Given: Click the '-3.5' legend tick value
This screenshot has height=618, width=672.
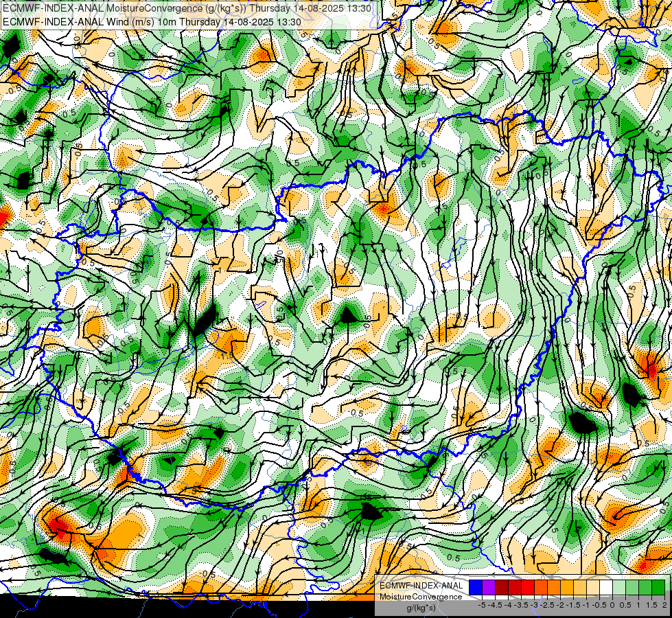Looking at the screenshot, I should coord(521,605).
